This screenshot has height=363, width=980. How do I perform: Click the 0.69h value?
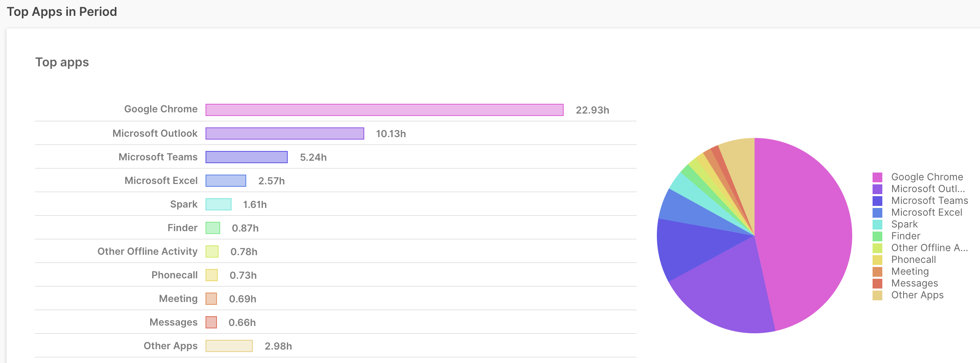tap(243, 299)
